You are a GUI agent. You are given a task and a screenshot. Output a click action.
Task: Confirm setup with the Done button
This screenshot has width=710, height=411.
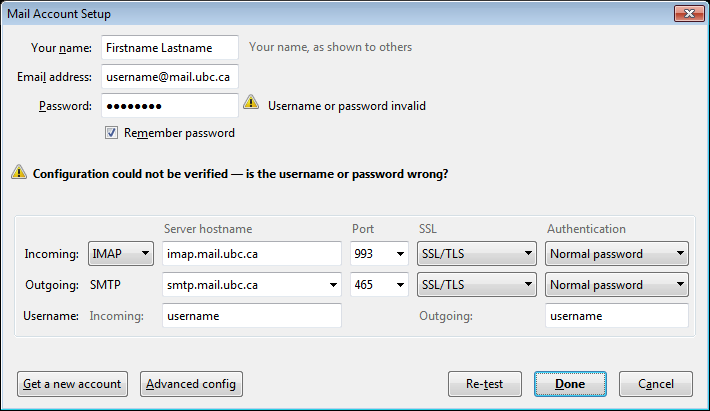pos(570,383)
